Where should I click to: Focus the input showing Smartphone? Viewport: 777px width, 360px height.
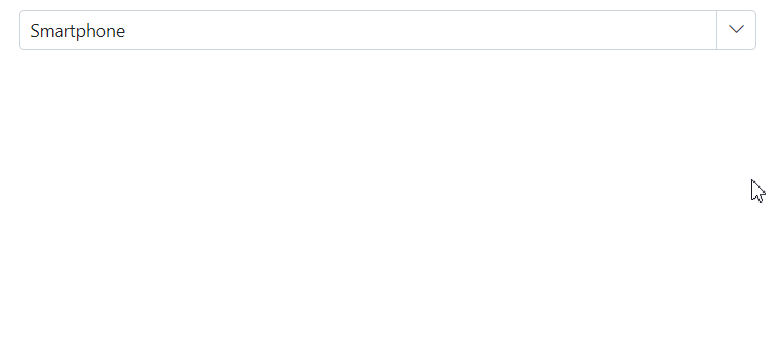tap(368, 30)
